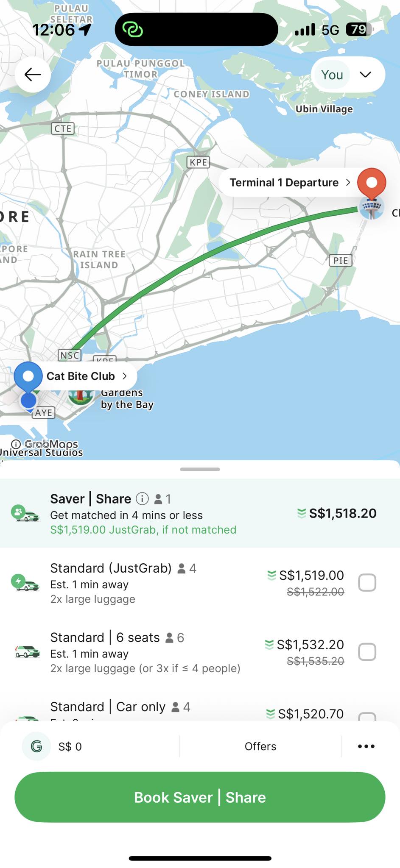The height and width of the screenshot is (868, 400).
Task: Check the Standard 6 seats checkbox
Action: [x=367, y=652]
